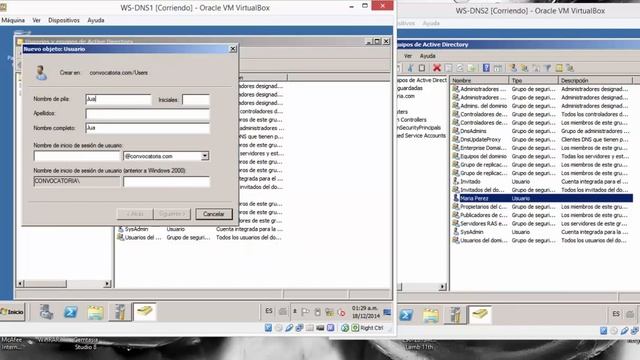
Task: Sort by the Nombre column in WS-DNS2
Action: [479, 80]
